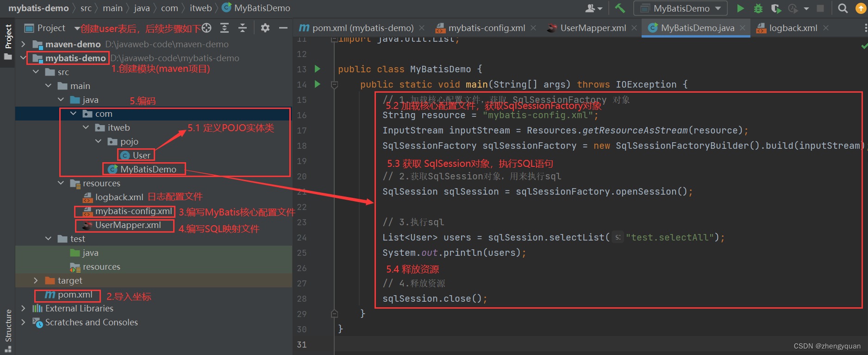Click the Stop process square icon
Screen dimensions: 868x355
point(820,8)
